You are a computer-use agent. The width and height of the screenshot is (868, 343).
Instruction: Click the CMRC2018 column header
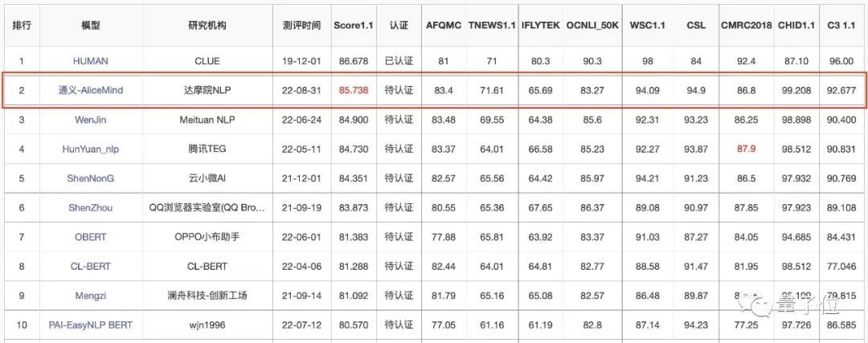(747, 25)
